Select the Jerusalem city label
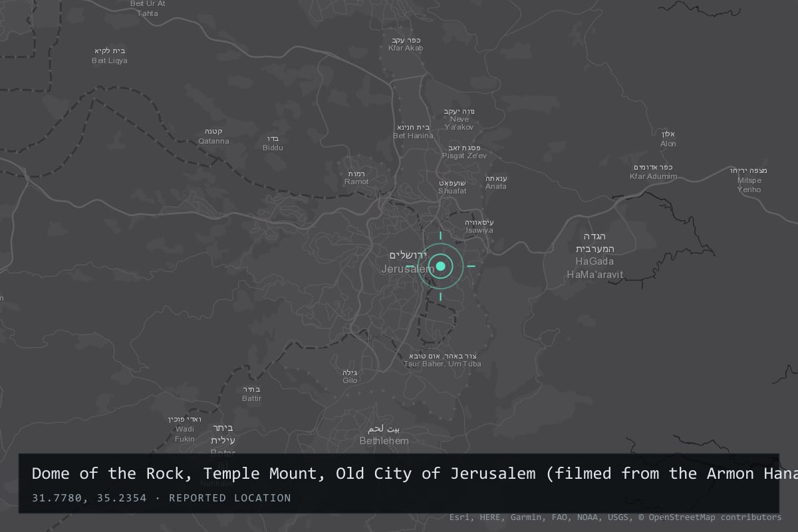The height and width of the screenshot is (532, 798). (x=408, y=262)
